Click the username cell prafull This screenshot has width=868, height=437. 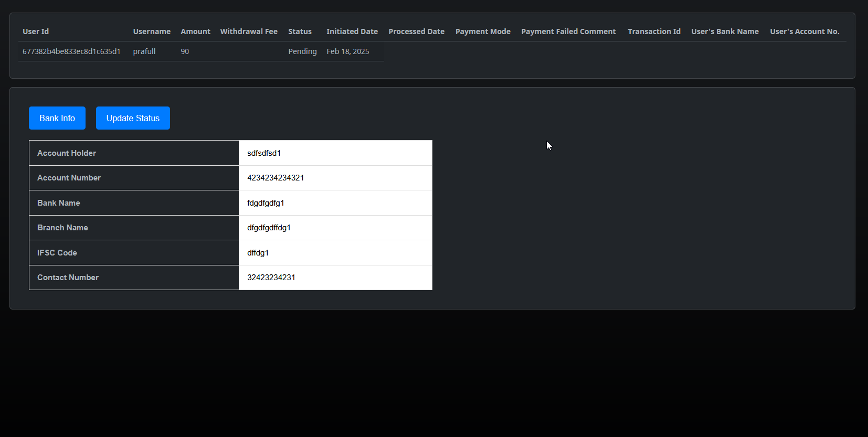tap(144, 51)
